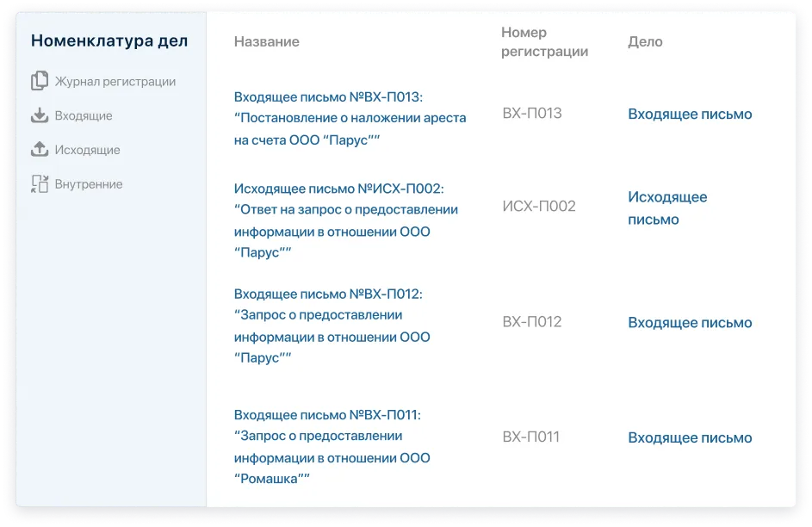The height and width of the screenshot is (527, 812).
Task: Select the transfer icon next to Внутренние
Action: tap(40, 183)
